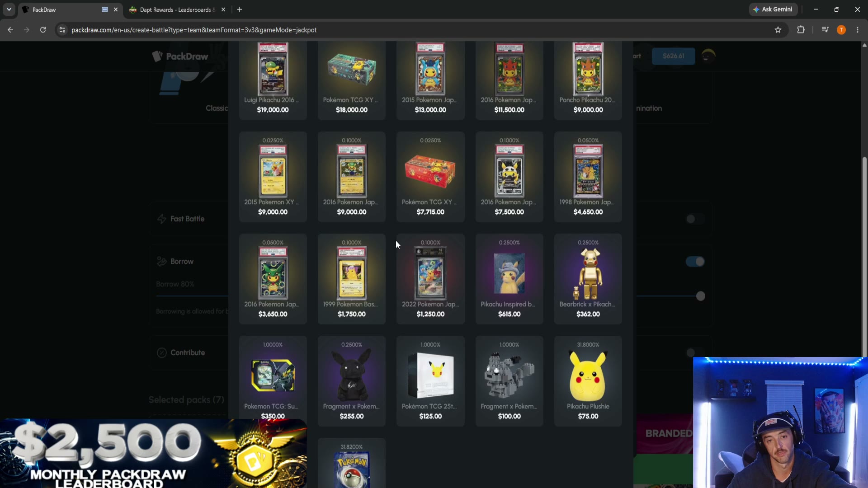Click the $9,000.00 price under 2016 Pokemon Jap
Viewport: 868px width, 488px height.
click(x=351, y=212)
